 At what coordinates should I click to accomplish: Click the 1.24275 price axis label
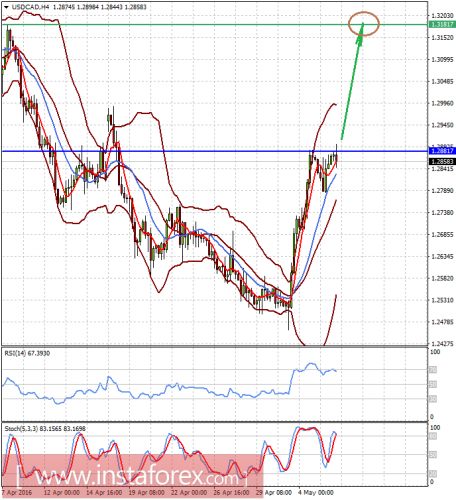tap(443, 344)
